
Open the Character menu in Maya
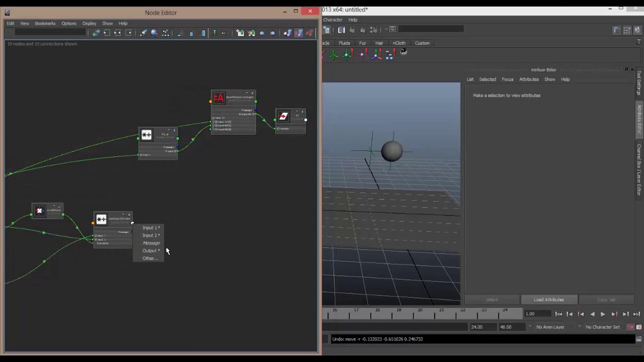coord(333,20)
